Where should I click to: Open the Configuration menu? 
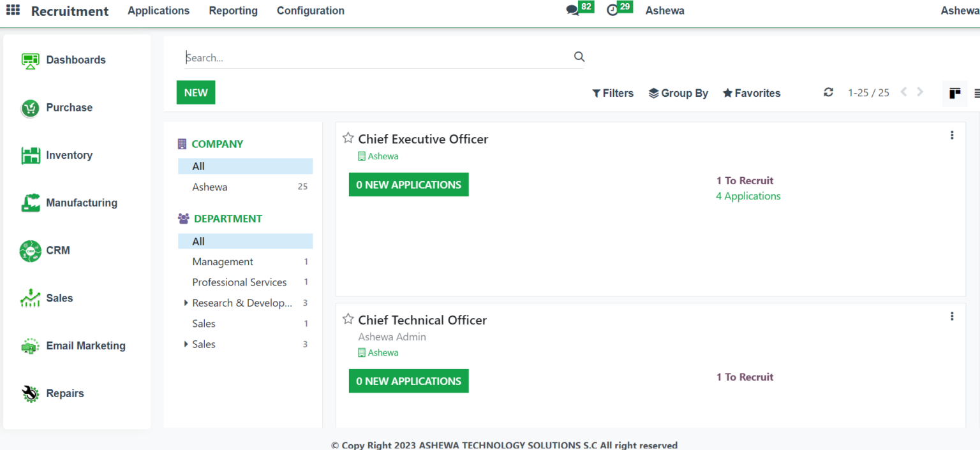coord(311,11)
